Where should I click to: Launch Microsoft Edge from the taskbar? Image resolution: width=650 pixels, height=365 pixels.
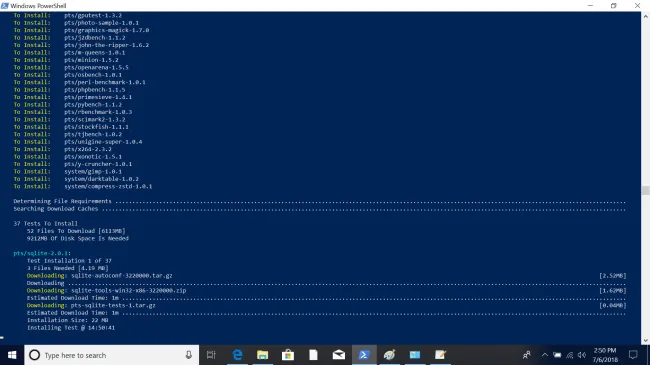pos(237,355)
